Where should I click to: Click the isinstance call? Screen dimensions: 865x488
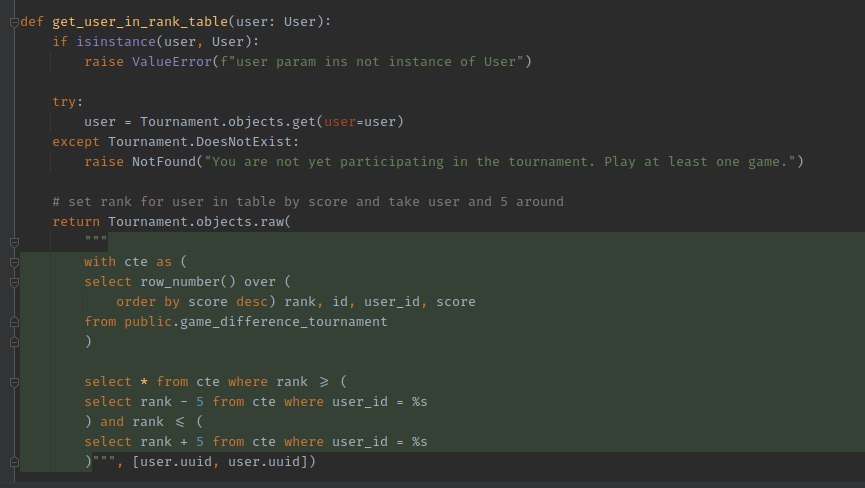tap(116, 41)
